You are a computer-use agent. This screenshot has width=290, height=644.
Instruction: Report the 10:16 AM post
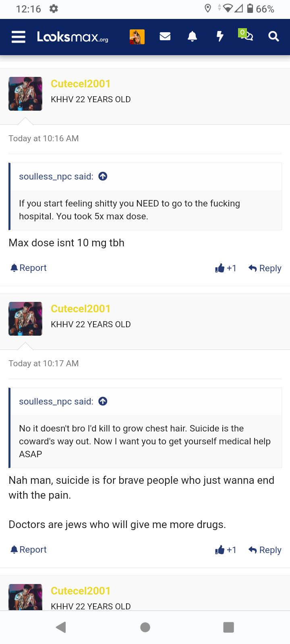pyautogui.click(x=29, y=268)
